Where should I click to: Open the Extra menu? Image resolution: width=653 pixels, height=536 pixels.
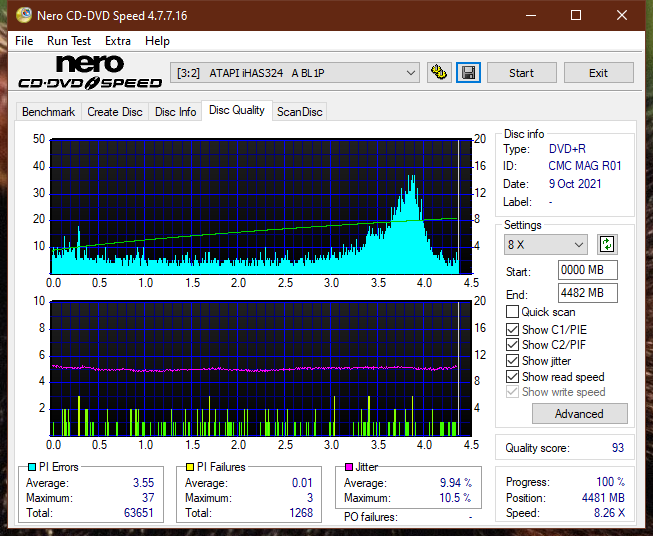(x=118, y=41)
